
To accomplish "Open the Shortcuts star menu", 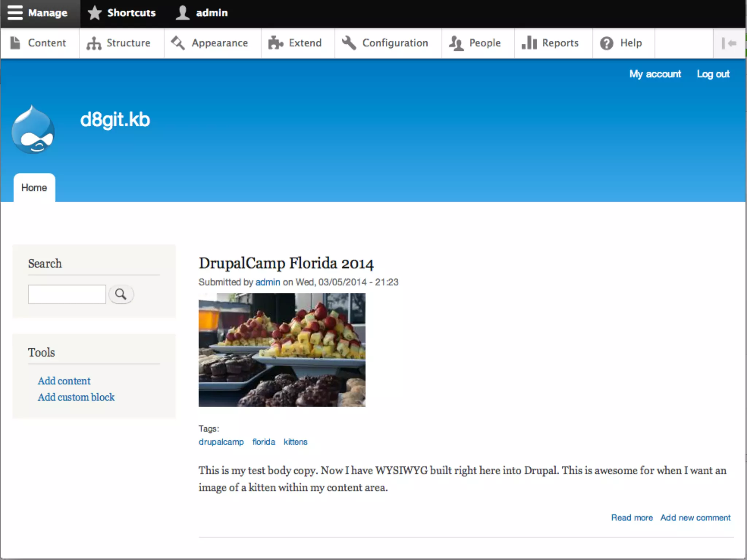I will (x=122, y=13).
